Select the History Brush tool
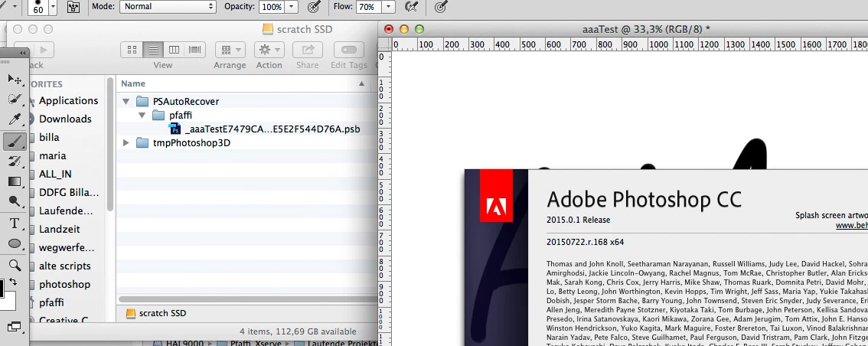This screenshot has height=346, width=868. tap(15, 161)
